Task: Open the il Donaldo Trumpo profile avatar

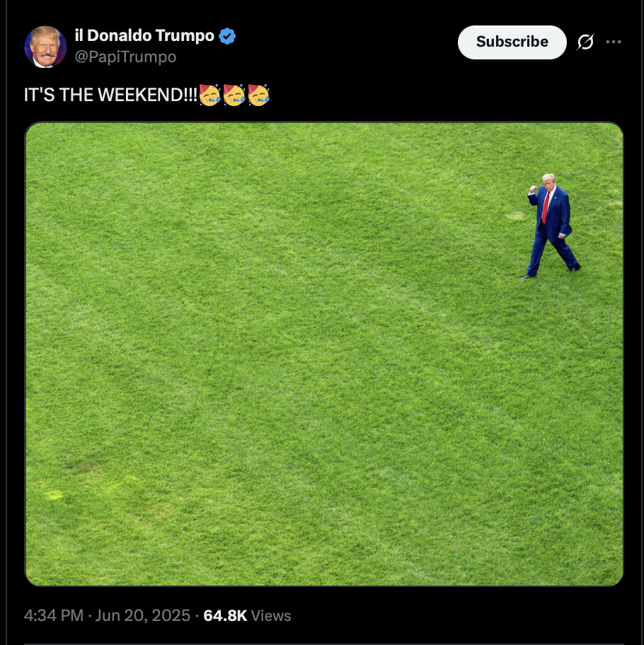Action: [x=45, y=47]
